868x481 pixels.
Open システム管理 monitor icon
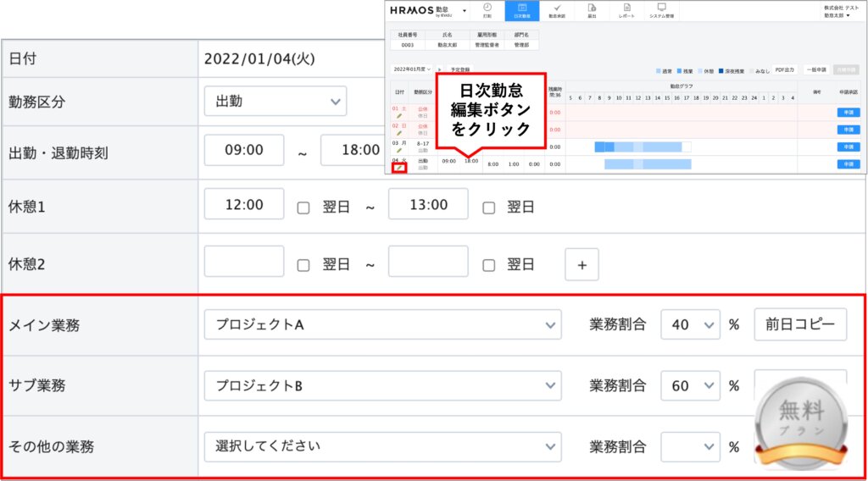tap(662, 10)
